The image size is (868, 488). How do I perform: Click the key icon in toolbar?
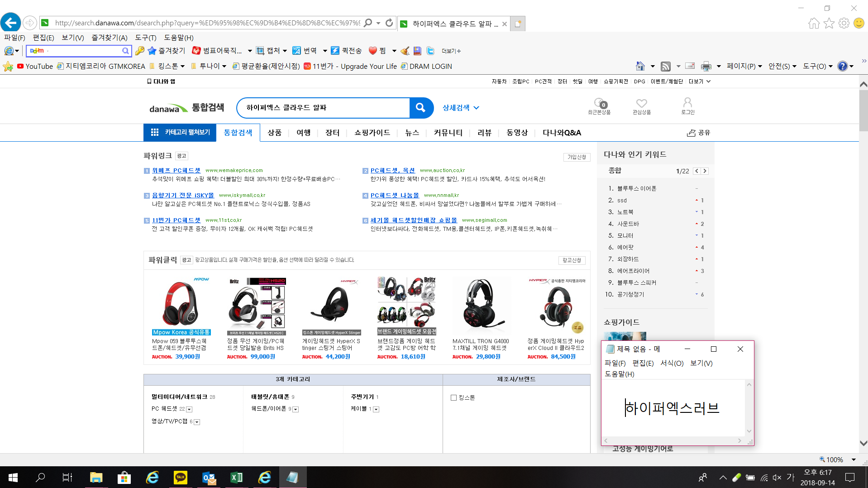[140, 51]
